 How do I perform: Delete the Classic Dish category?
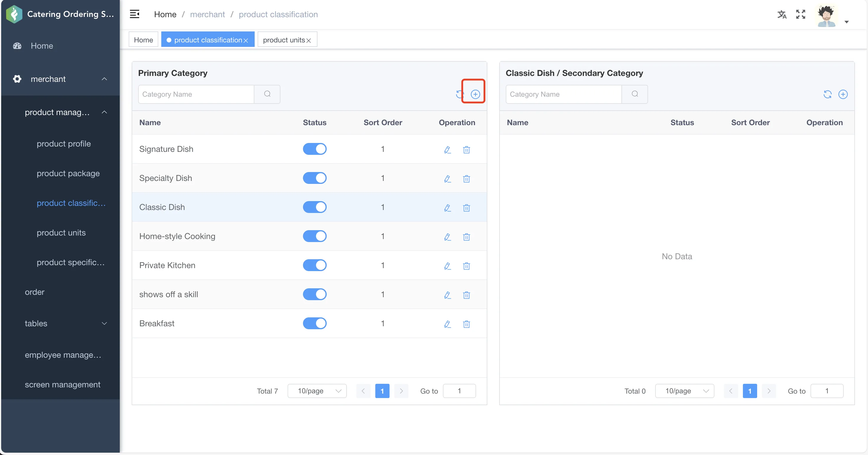click(466, 207)
